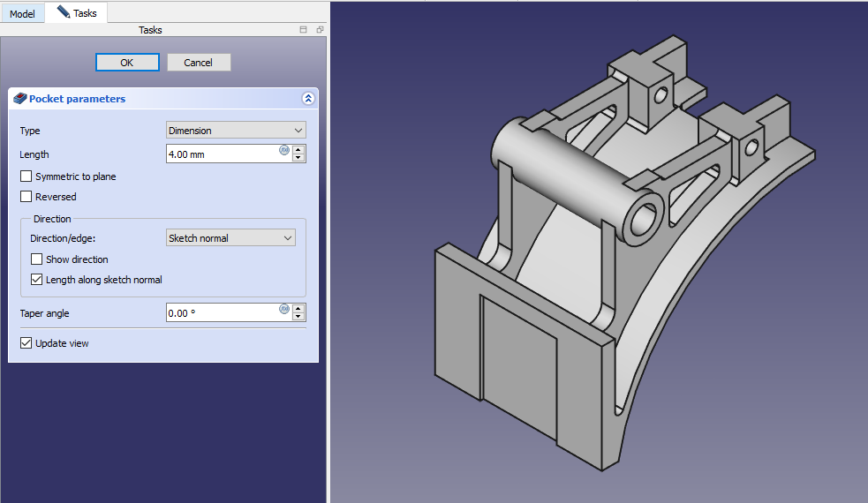
Task: Disable the Update view checkbox
Action: [x=26, y=343]
